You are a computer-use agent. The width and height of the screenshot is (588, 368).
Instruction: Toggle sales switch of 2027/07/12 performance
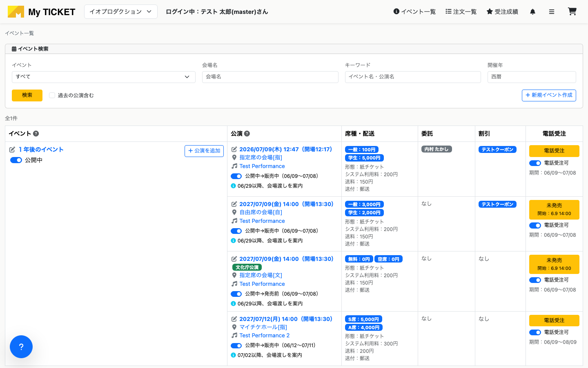236,346
